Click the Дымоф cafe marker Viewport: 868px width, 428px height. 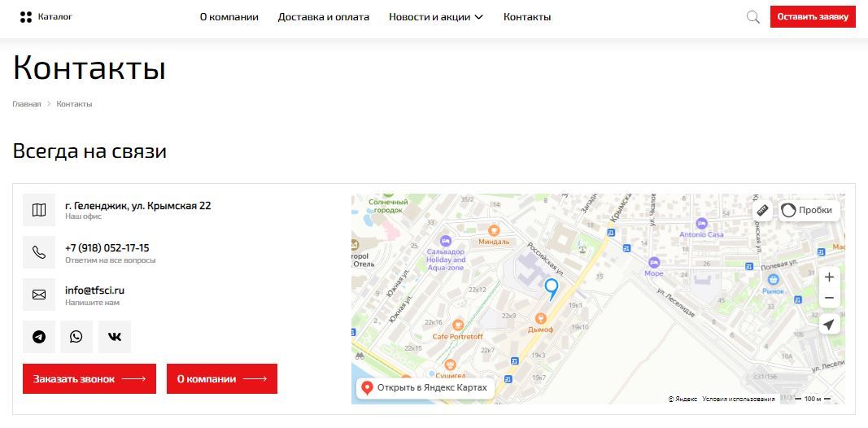coord(541,318)
